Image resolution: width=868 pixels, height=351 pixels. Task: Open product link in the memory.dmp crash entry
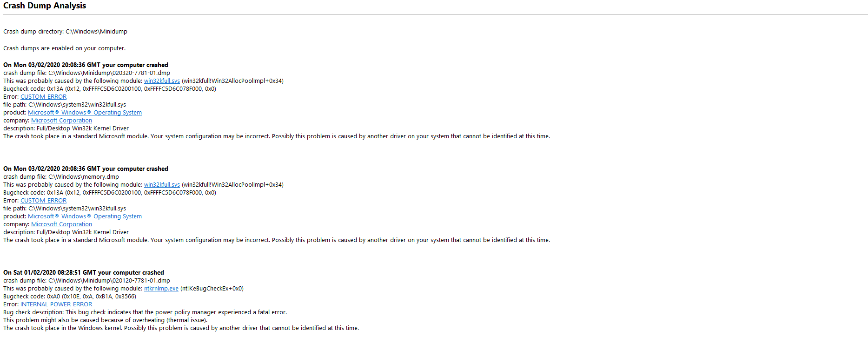[x=85, y=216]
